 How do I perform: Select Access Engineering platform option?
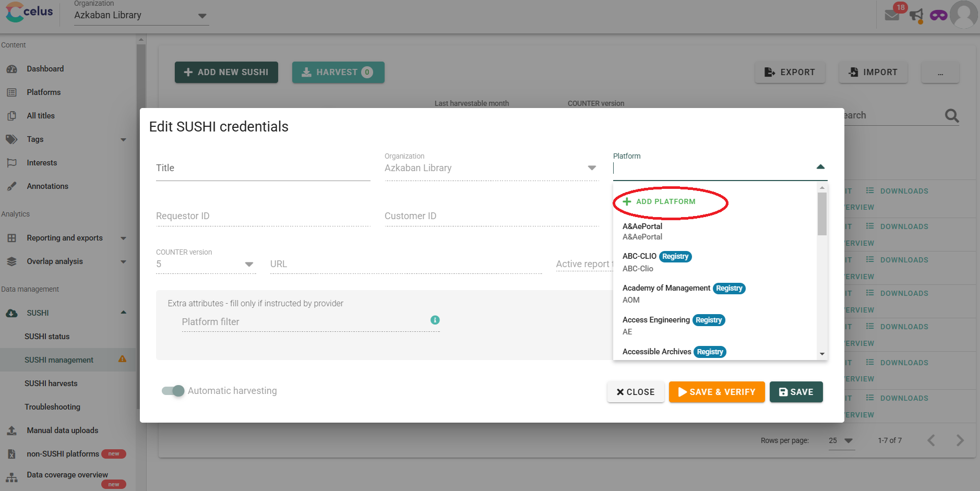click(x=715, y=326)
